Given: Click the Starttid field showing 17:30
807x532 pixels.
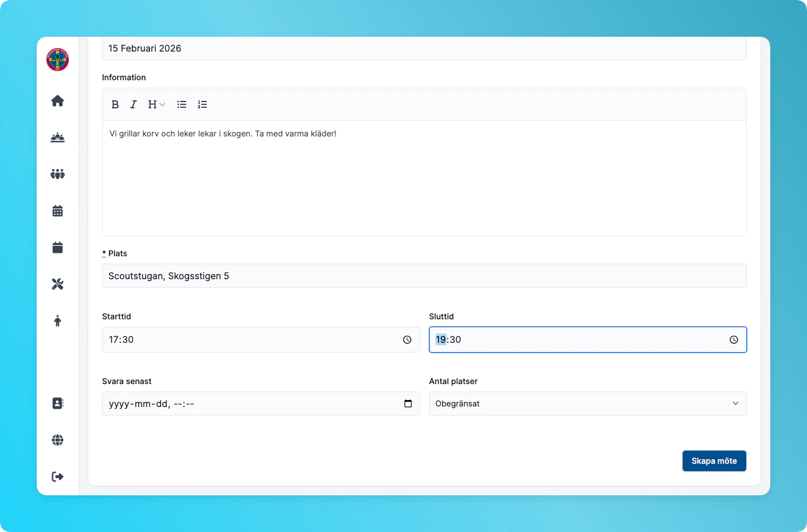Looking at the screenshot, I should 261,340.
